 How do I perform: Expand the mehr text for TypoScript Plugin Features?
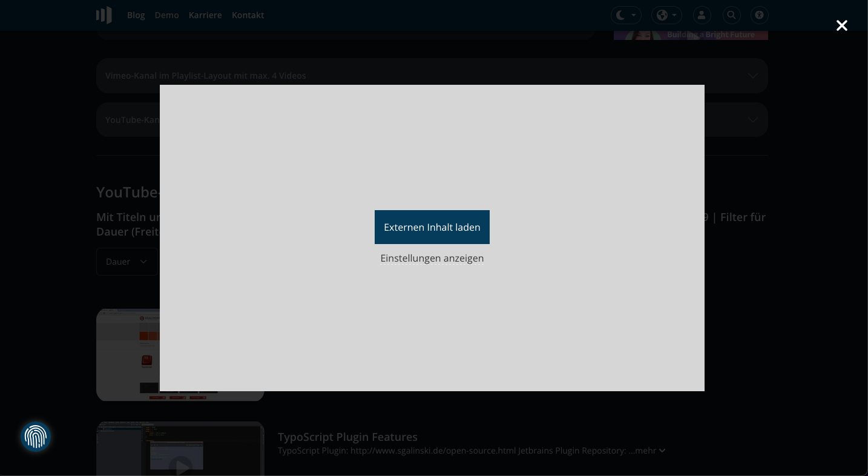tap(648, 451)
